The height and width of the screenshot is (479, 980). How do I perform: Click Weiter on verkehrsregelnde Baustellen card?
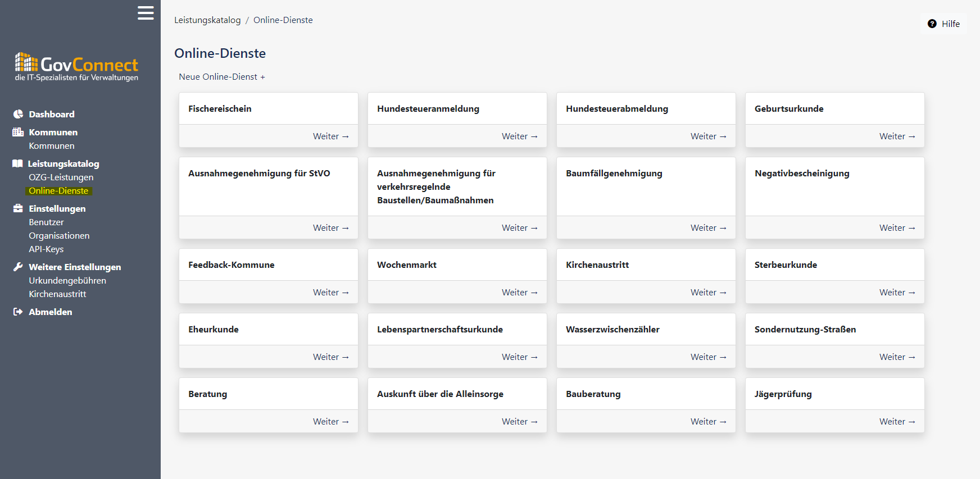pos(520,227)
